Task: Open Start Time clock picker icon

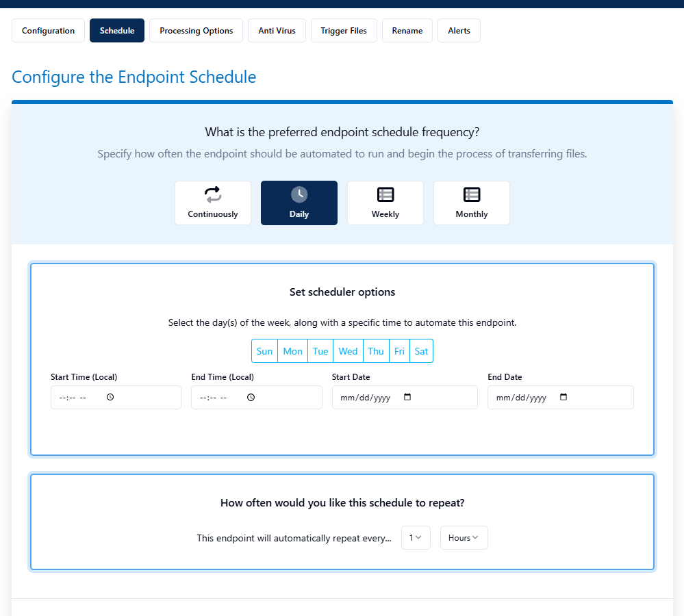Action: (x=110, y=397)
